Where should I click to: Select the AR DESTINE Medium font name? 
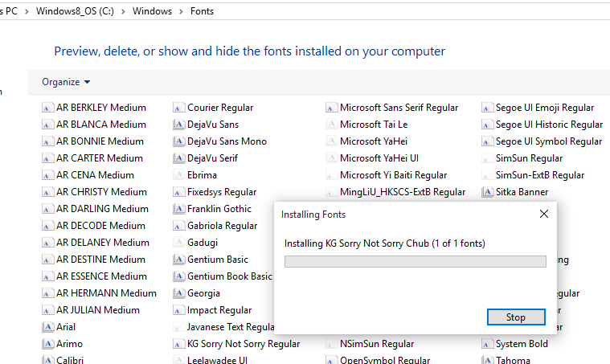coord(100,260)
